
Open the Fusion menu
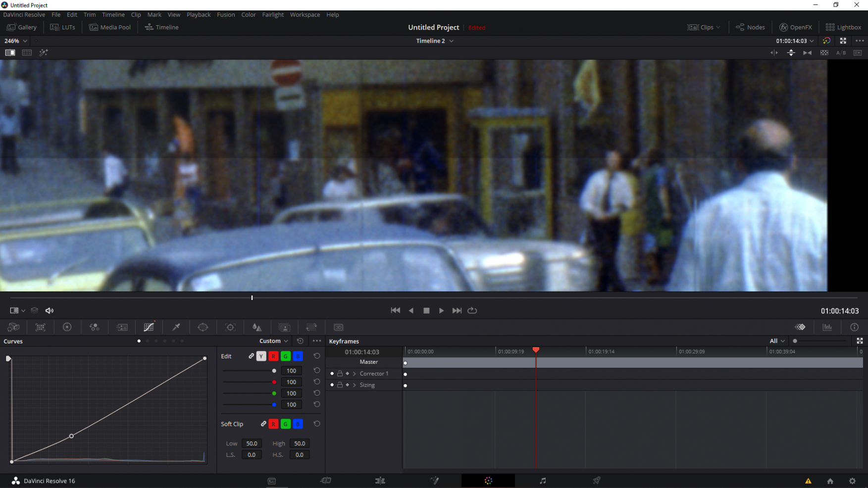click(226, 15)
